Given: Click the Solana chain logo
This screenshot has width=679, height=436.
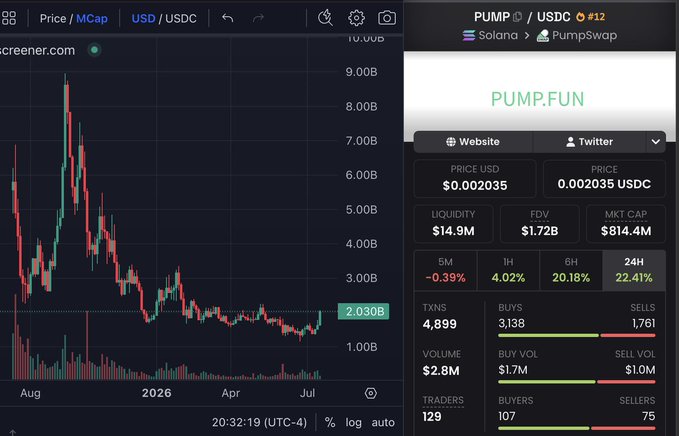Looking at the screenshot, I should tap(469, 35).
